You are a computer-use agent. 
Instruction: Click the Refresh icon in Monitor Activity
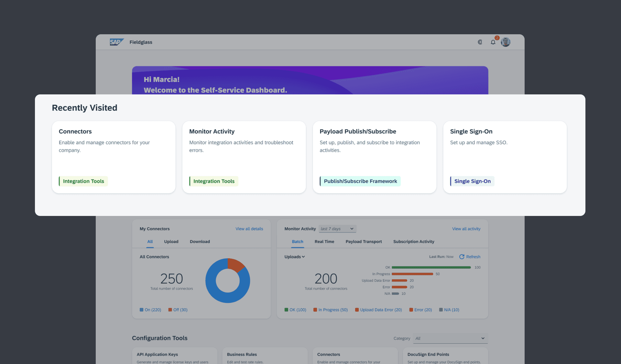click(x=462, y=257)
